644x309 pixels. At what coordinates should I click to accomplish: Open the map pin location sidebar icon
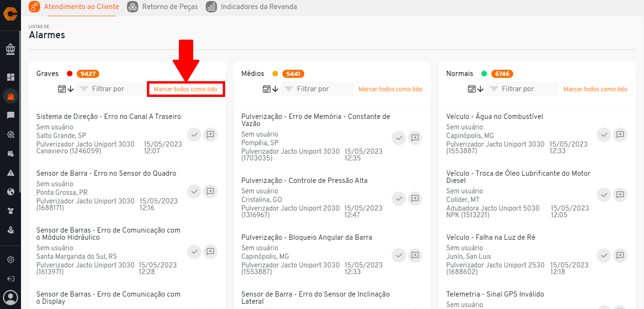coord(10,230)
